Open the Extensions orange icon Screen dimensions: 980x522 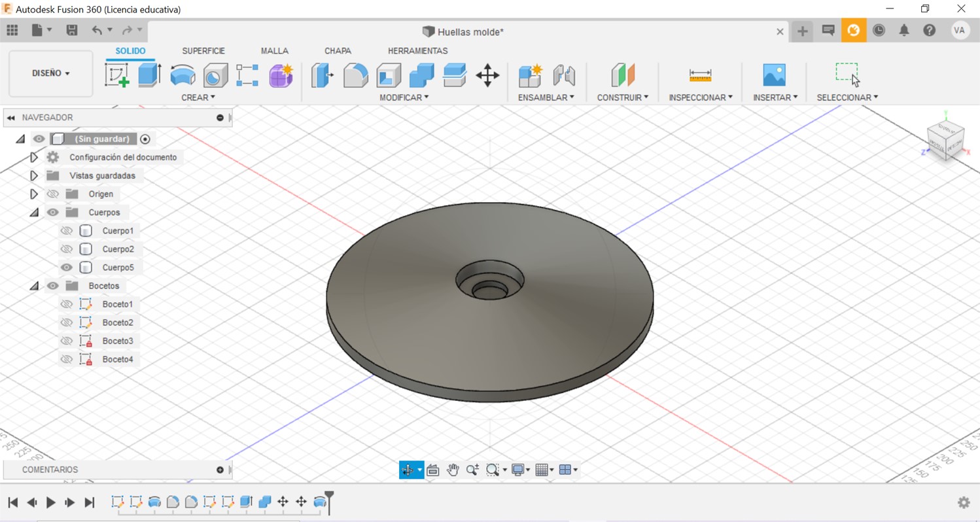point(853,30)
